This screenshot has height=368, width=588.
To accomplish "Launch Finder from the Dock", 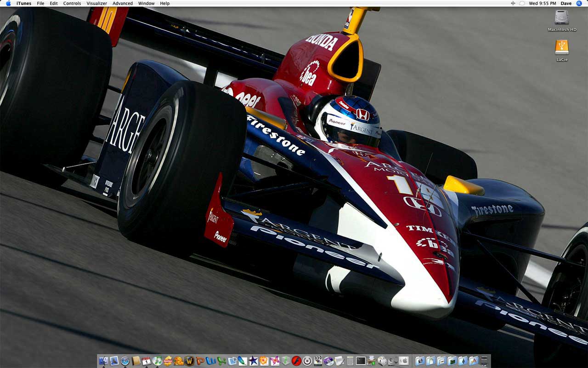I will [x=103, y=361].
